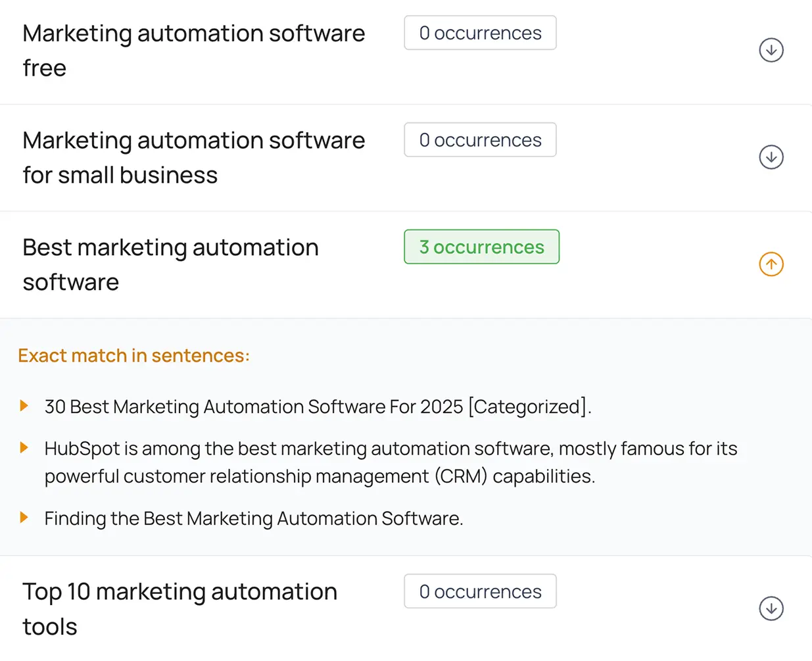
Task: Expand the 'Top 10 marketing automation tools' arrow
Action: coord(771,608)
